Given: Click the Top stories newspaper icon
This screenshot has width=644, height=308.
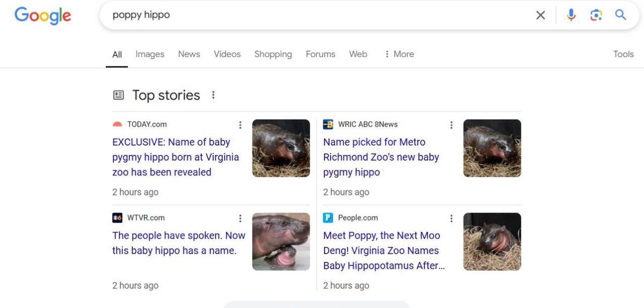Looking at the screenshot, I should tap(119, 95).
